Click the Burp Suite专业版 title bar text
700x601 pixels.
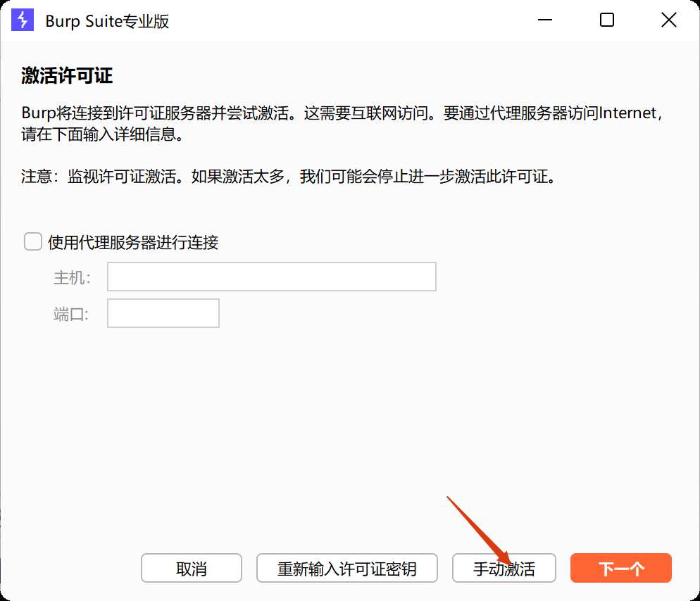tap(107, 21)
